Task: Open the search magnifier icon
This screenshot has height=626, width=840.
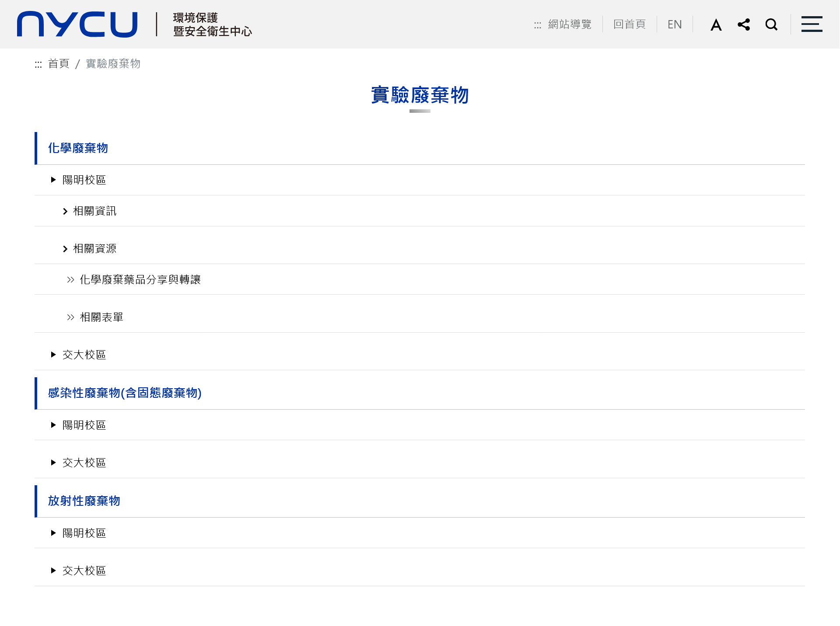Action: (x=771, y=24)
